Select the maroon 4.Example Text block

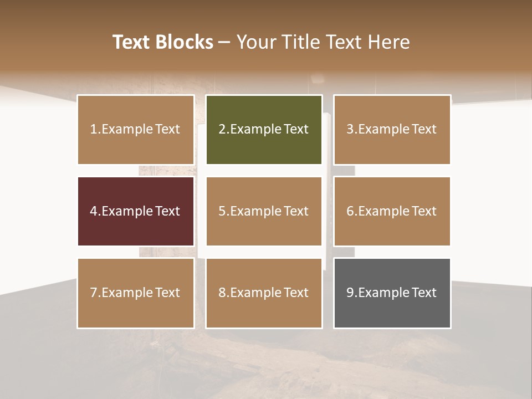pyautogui.click(x=136, y=211)
